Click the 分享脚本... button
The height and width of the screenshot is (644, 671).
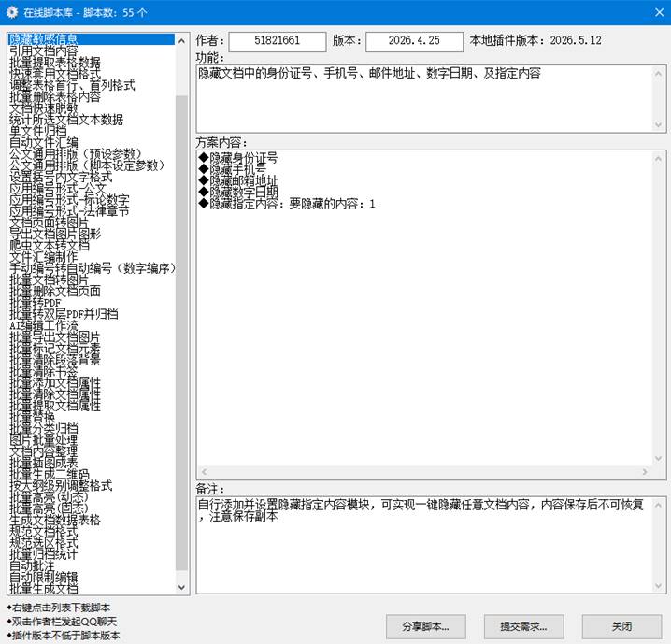[x=426, y=627]
